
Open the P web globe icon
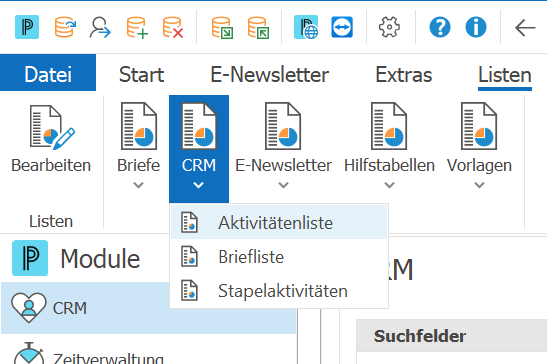click(x=306, y=27)
